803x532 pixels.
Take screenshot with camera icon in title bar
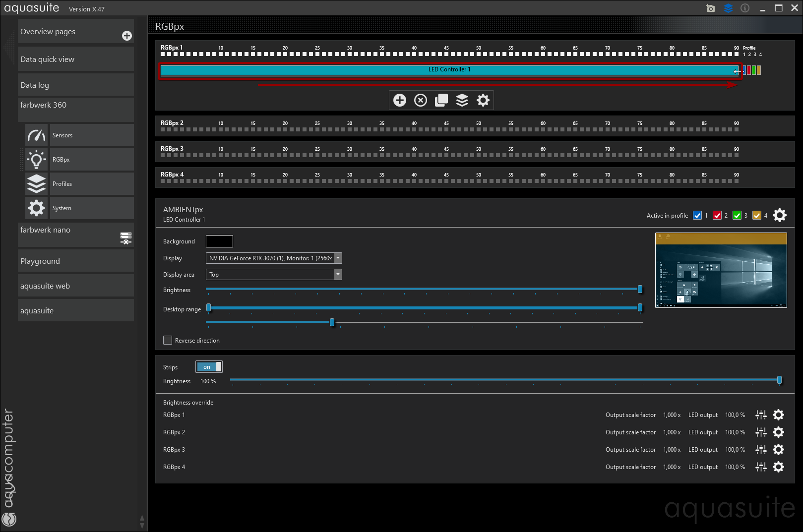pyautogui.click(x=710, y=8)
